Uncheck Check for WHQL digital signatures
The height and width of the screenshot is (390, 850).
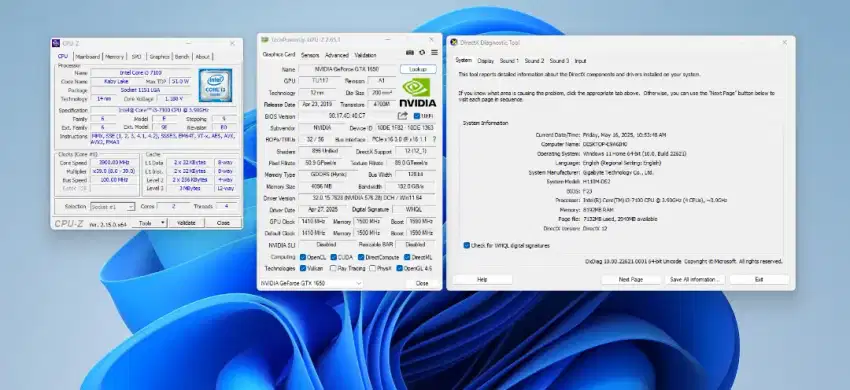click(x=467, y=245)
